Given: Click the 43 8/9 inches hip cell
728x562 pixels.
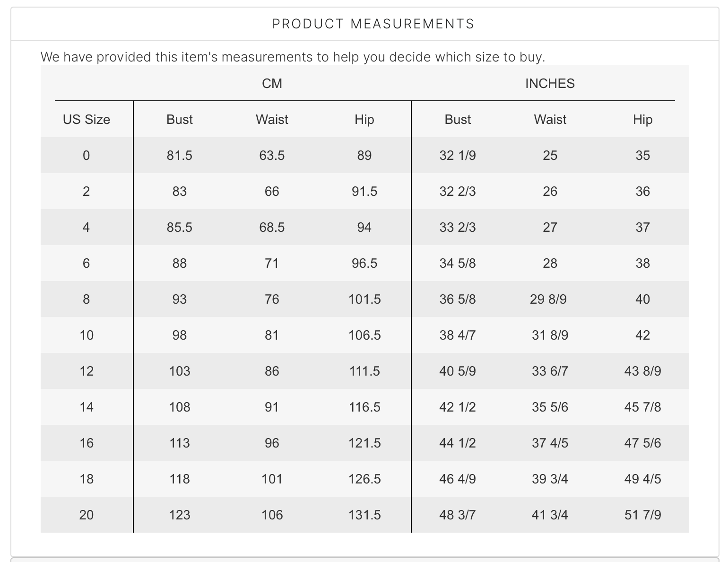Looking at the screenshot, I should point(643,371).
